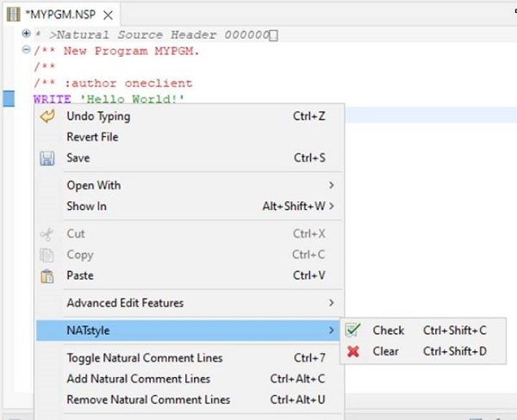Click Advanced Edit Features entry
The height and width of the screenshot is (420, 517).
tap(189, 303)
